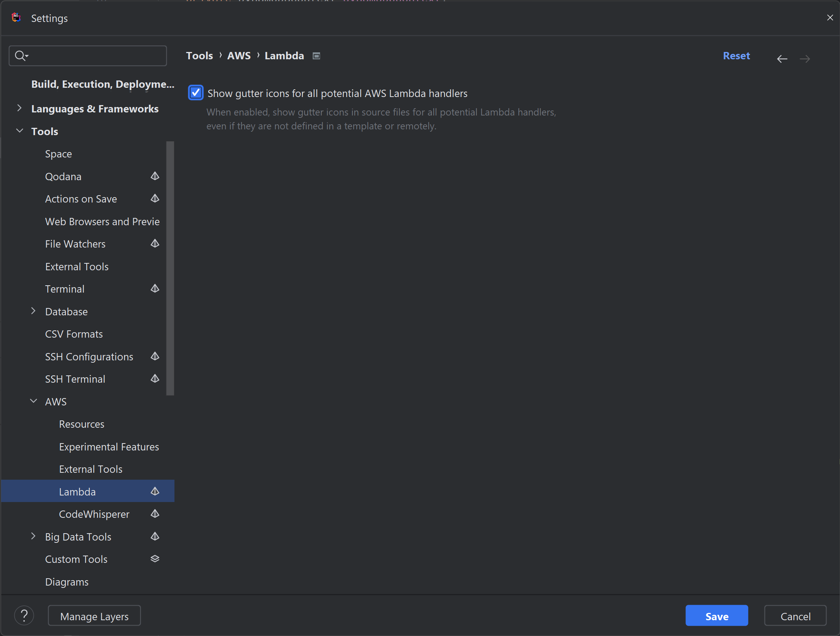Click the breadcrumb AWS label
The width and height of the screenshot is (840, 636).
(238, 55)
